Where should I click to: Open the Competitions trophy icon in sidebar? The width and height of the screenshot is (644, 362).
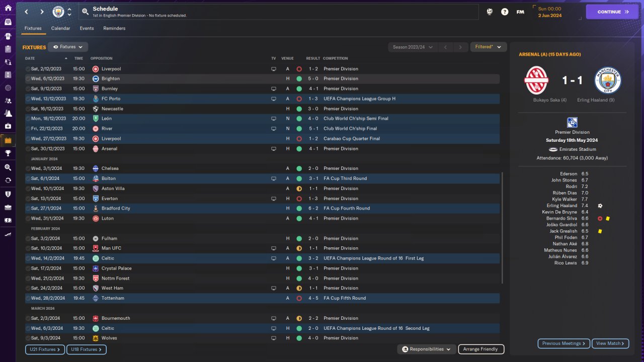8,153
